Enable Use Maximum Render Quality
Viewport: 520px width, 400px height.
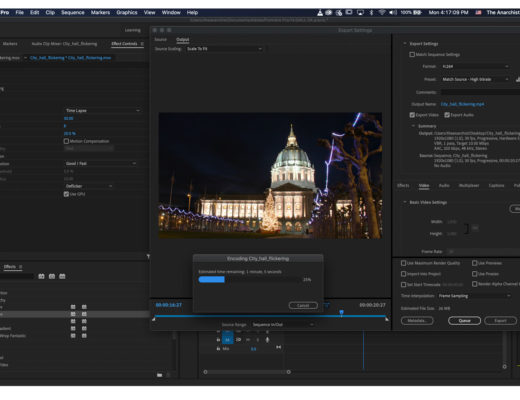tap(403, 263)
